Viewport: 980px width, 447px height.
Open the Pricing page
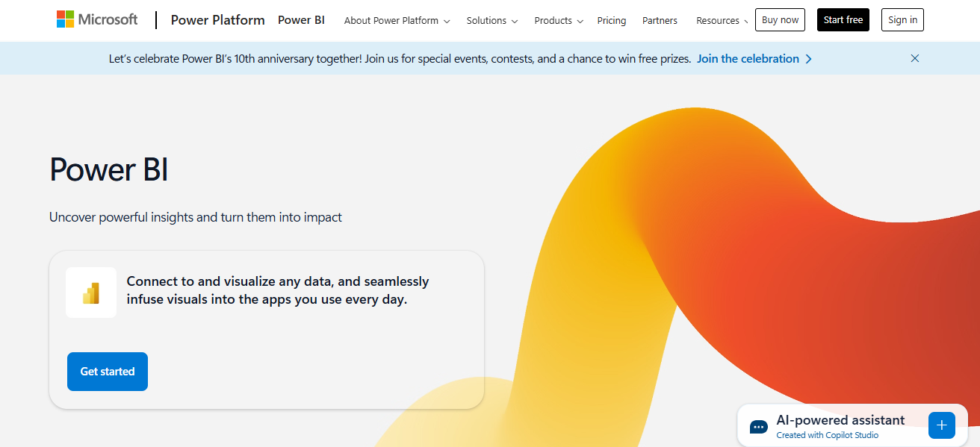click(612, 20)
